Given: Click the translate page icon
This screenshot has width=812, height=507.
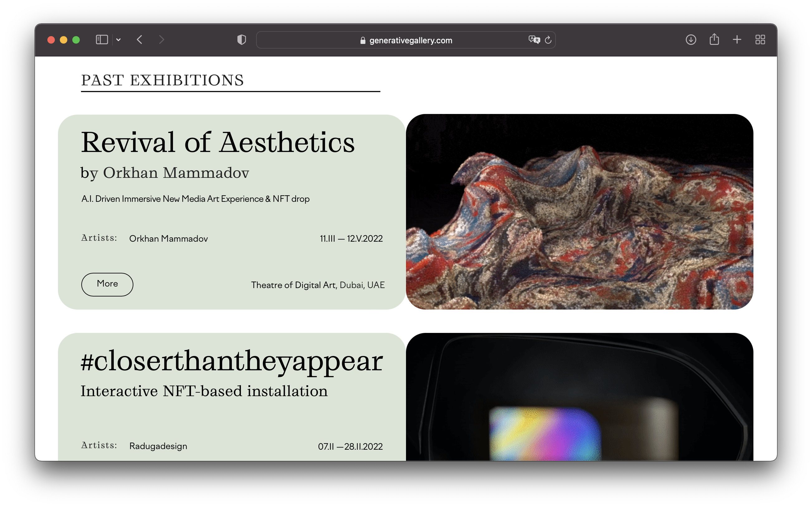Looking at the screenshot, I should click(534, 40).
